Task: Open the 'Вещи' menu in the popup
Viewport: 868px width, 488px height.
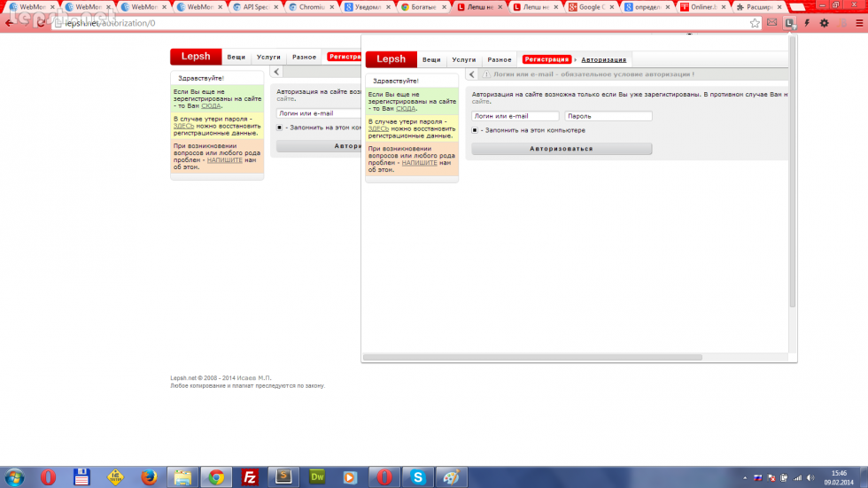Action: 431,59
